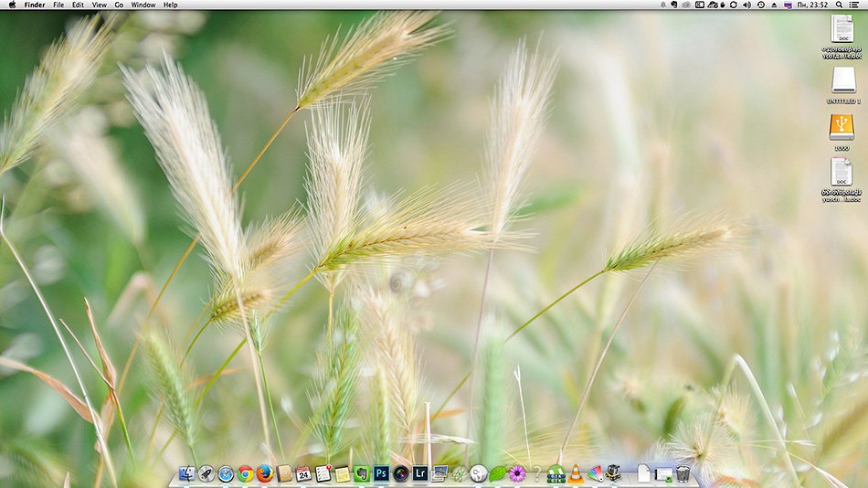This screenshot has width=868, height=488.
Task: Click the question mark icon in Dock
Action: pyautogui.click(x=536, y=473)
